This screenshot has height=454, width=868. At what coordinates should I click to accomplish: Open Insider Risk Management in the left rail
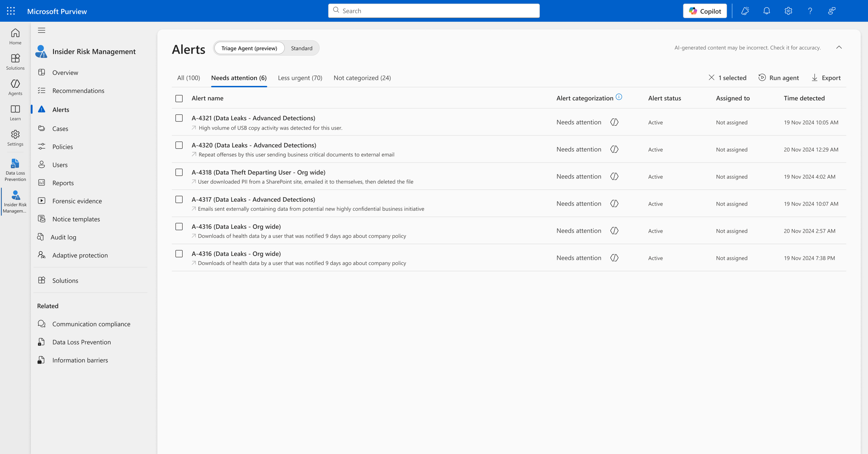pos(15,202)
